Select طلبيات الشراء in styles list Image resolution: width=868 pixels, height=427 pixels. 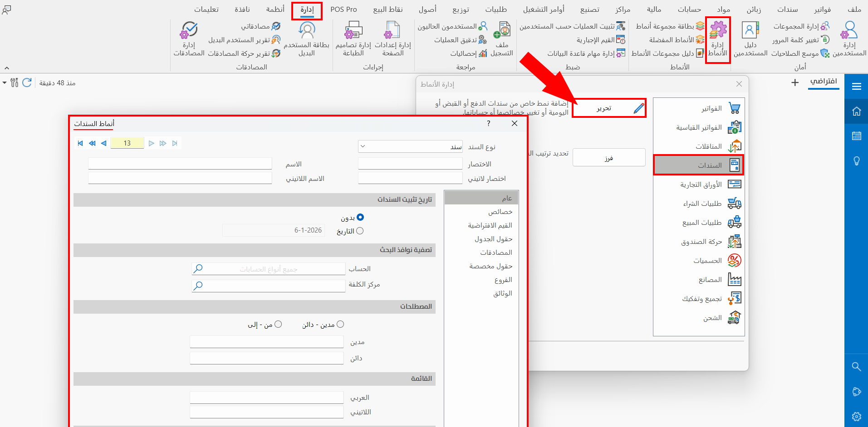698,204
